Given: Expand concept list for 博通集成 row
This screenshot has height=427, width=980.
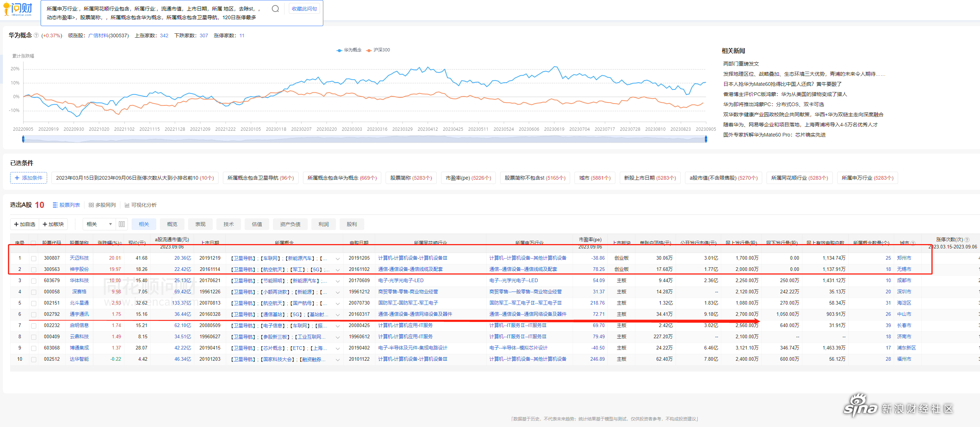Looking at the screenshot, I should (x=337, y=348).
